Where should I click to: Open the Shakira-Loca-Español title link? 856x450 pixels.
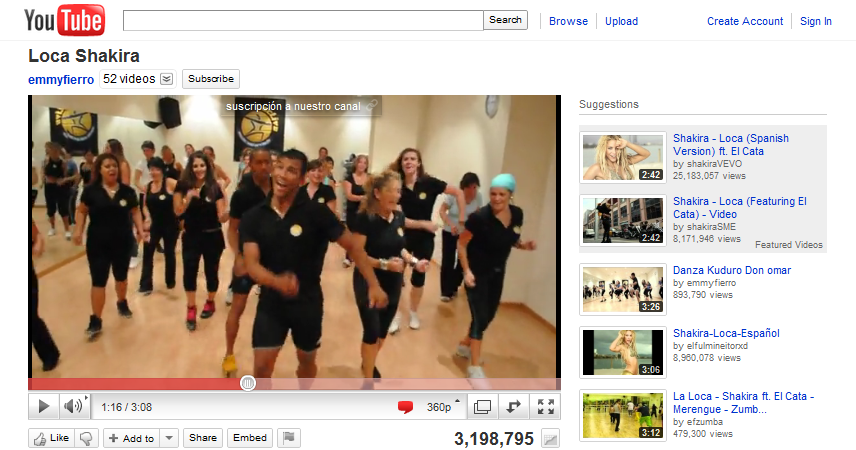[x=726, y=333]
